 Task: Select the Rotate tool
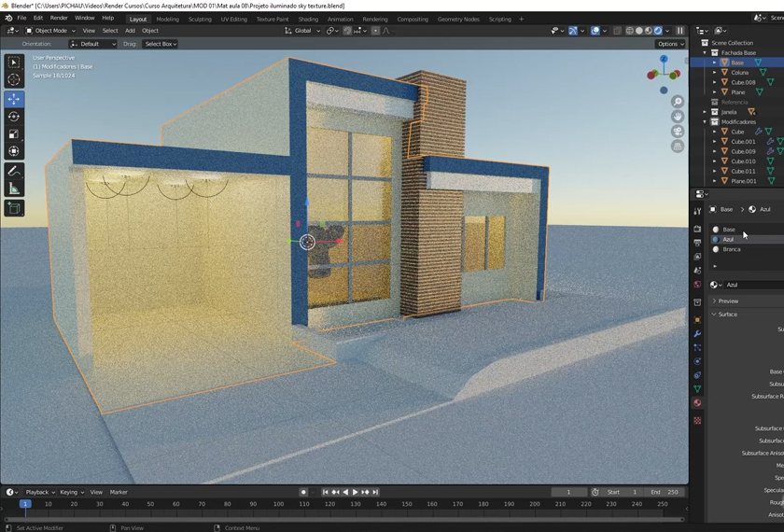14,117
